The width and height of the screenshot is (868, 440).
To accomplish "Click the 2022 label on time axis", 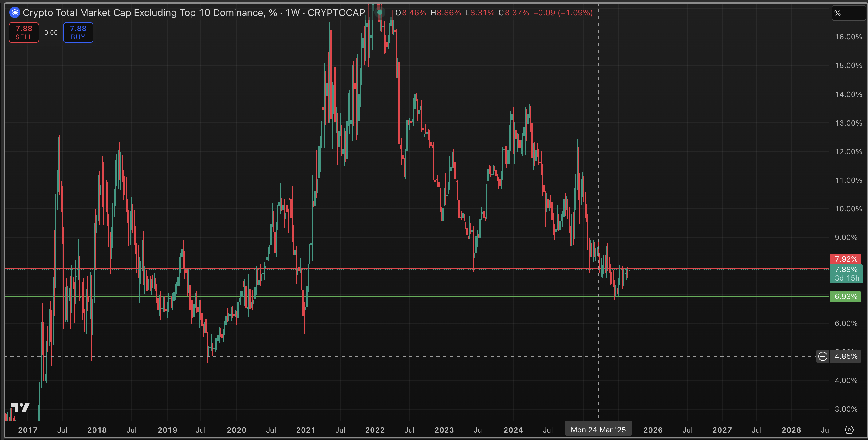I will tap(375, 430).
